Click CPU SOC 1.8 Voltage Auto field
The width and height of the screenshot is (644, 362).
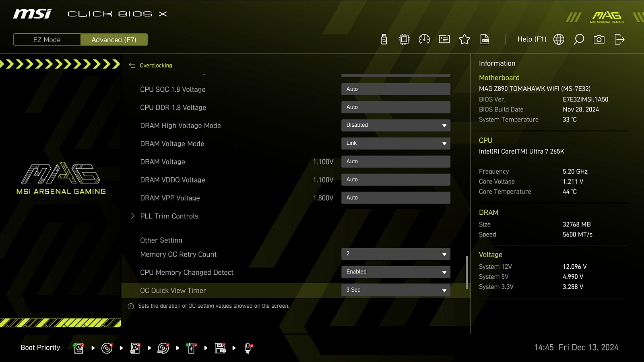click(396, 89)
